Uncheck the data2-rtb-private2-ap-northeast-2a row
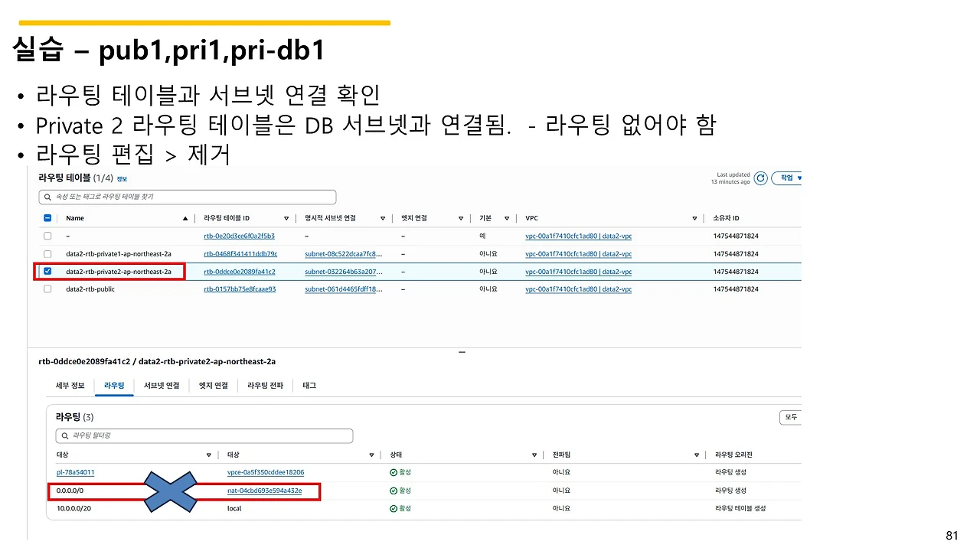Viewport: 980px width, 551px height. point(47,271)
